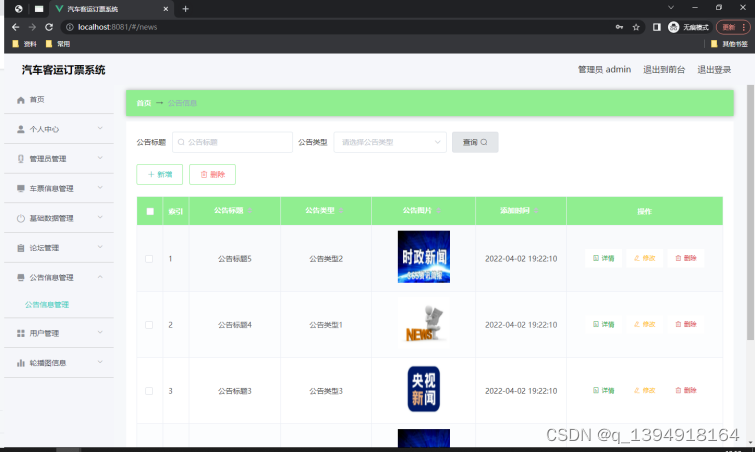Click 详情 for row 公告标题3
755x453 pixels.
click(x=603, y=390)
